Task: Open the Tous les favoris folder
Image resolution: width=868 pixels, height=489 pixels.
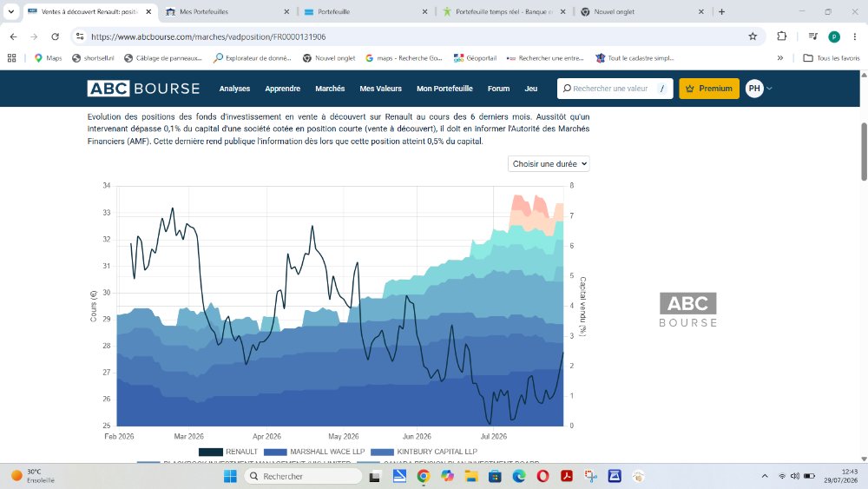Action: pos(832,57)
